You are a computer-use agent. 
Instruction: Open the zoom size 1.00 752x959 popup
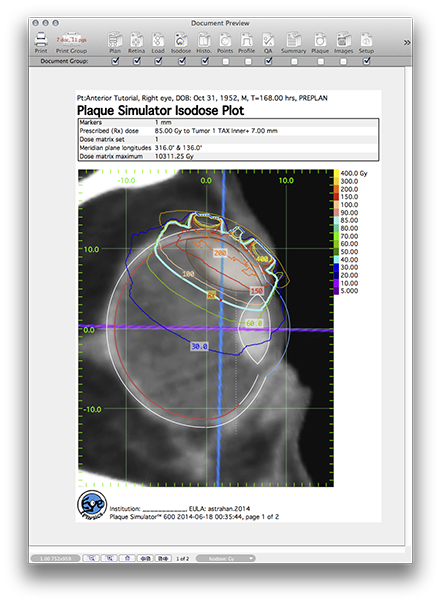[x=55, y=558]
